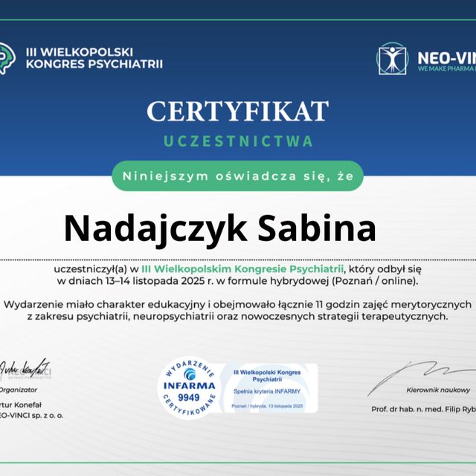Click the NEO-VINCI Vitruvian man logo
Viewport: 476px width, 476px height.
point(392,59)
